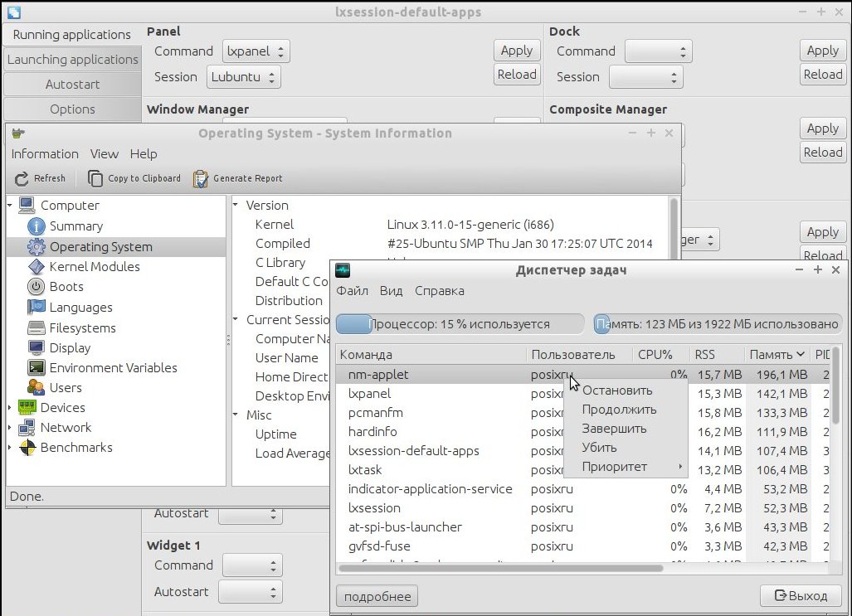The image size is (852, 616).
Task: Open the Users icon in sidebar
Action: pos(37,387)
